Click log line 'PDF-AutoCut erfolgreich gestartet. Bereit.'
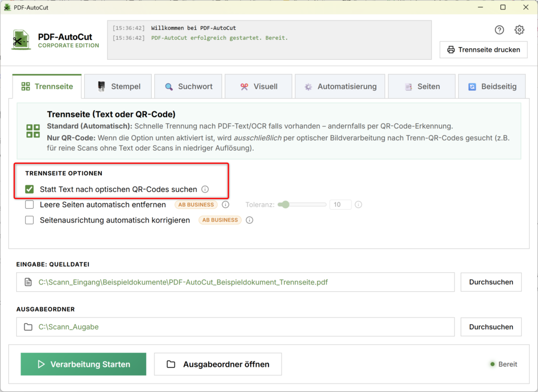This screenshot has width=538, height=392. (x=220, y=38)
